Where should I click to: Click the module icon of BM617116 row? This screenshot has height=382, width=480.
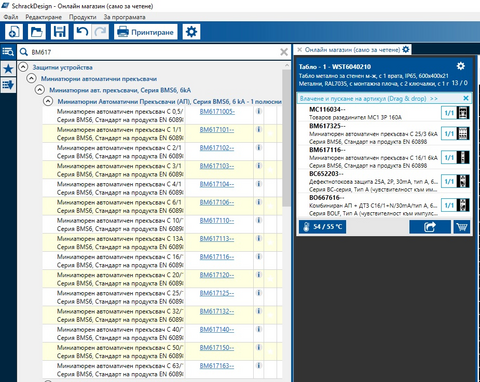pyautogui.click(x=463, y=158)
